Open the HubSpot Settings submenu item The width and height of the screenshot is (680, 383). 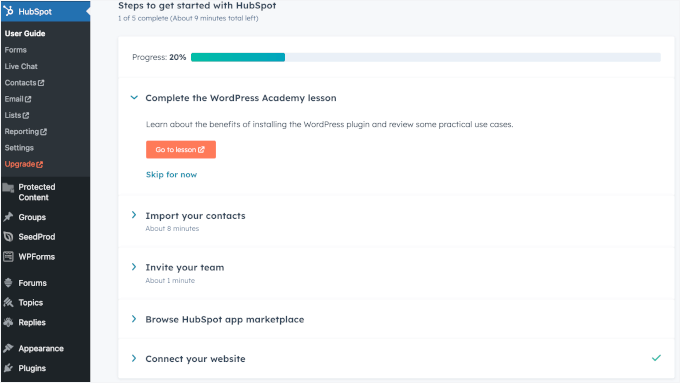[19, 148]
